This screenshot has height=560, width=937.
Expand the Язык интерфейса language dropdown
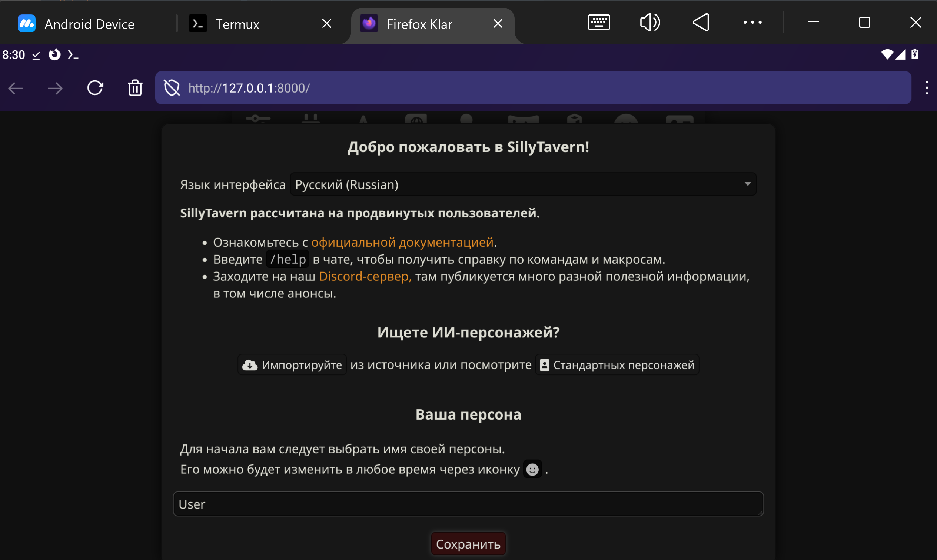(523, 184)
